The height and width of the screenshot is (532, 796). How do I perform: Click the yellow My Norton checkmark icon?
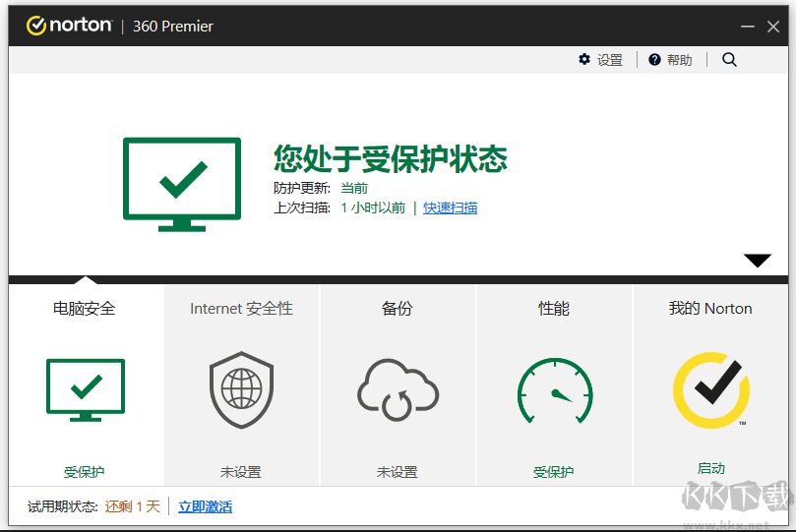711,389
